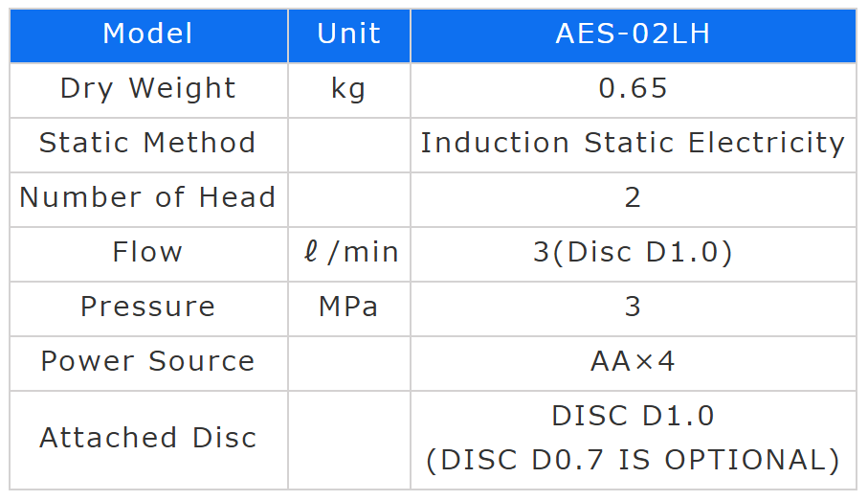Select the Number of Head value 2
Screen dimensions: 868x501
pyautogui.click(x=633, y=198)
